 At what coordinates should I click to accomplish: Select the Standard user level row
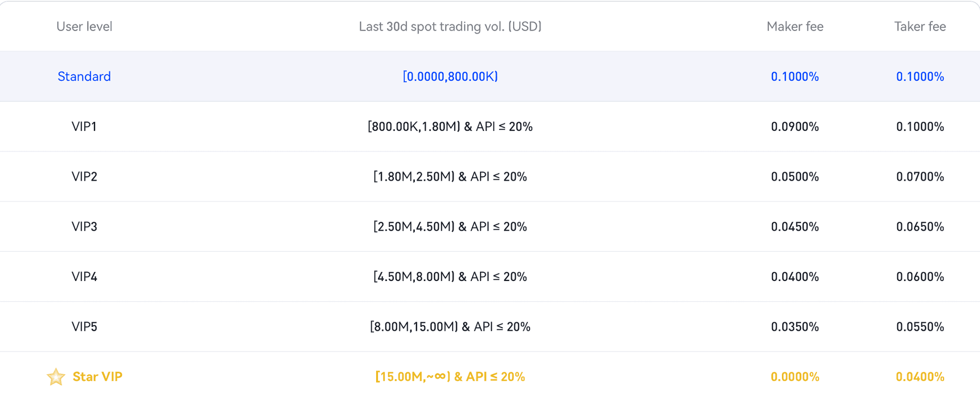84,76
